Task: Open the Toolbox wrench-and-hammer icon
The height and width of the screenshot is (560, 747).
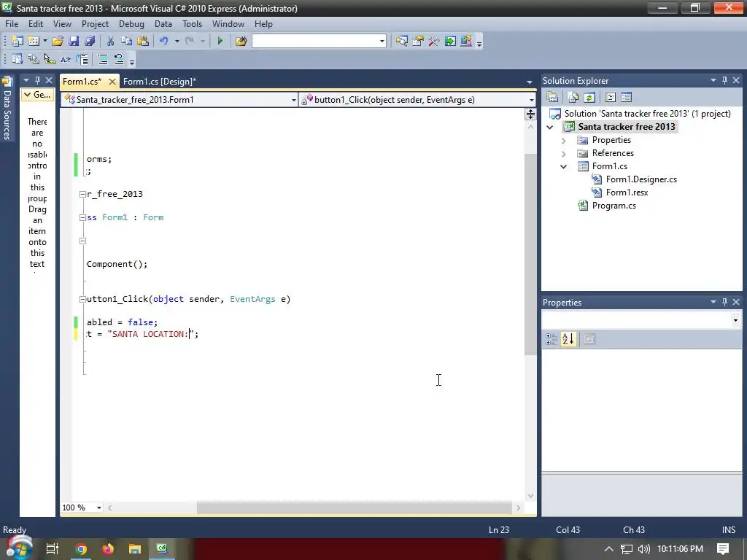Action: click(x=433, y=42)
